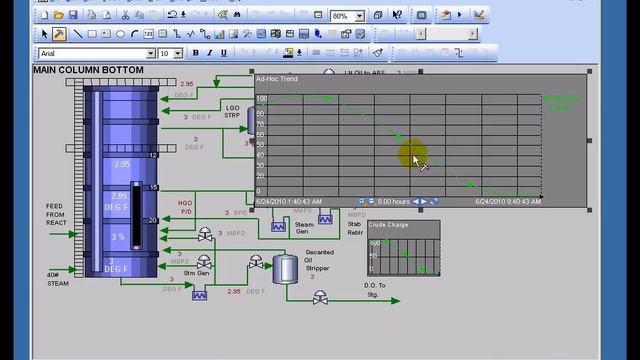Select the Line drawing tool
The height and width of the screenshot is (360, 640).
pyautogui.click(x=77, y=34)
